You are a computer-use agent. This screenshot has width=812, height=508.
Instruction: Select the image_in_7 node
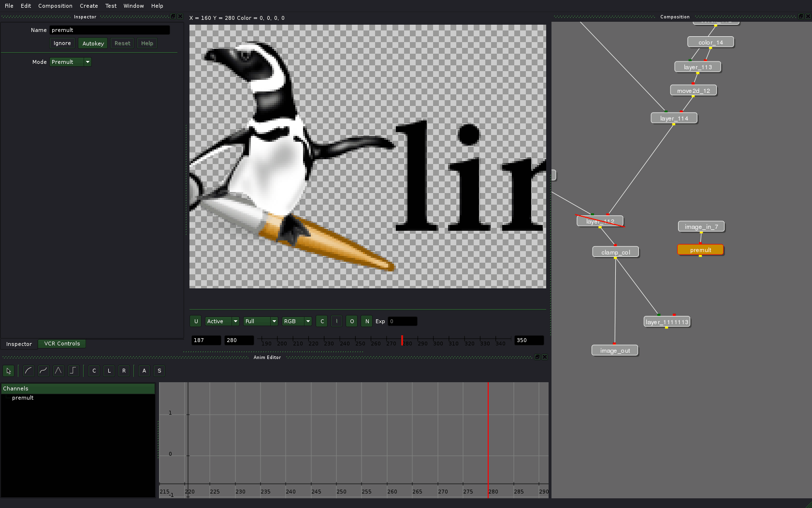[701, 227]
